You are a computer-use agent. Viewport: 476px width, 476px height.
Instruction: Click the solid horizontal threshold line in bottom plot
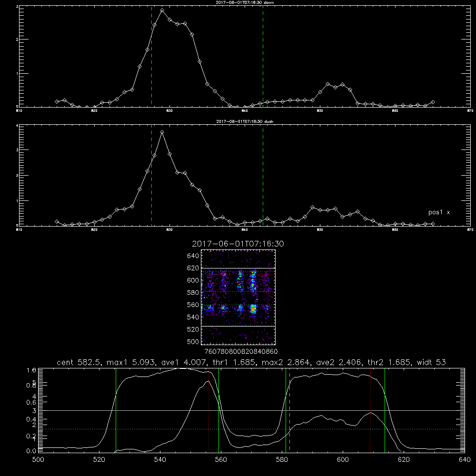251,410
